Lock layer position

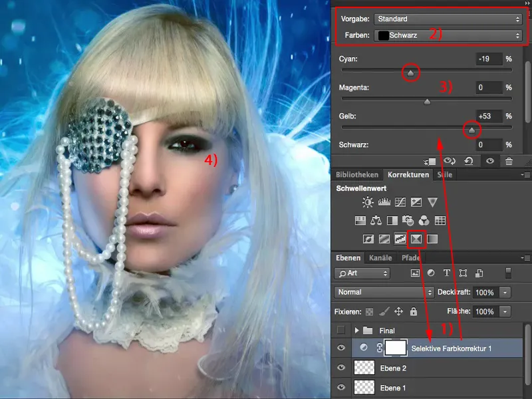(398, 311)
